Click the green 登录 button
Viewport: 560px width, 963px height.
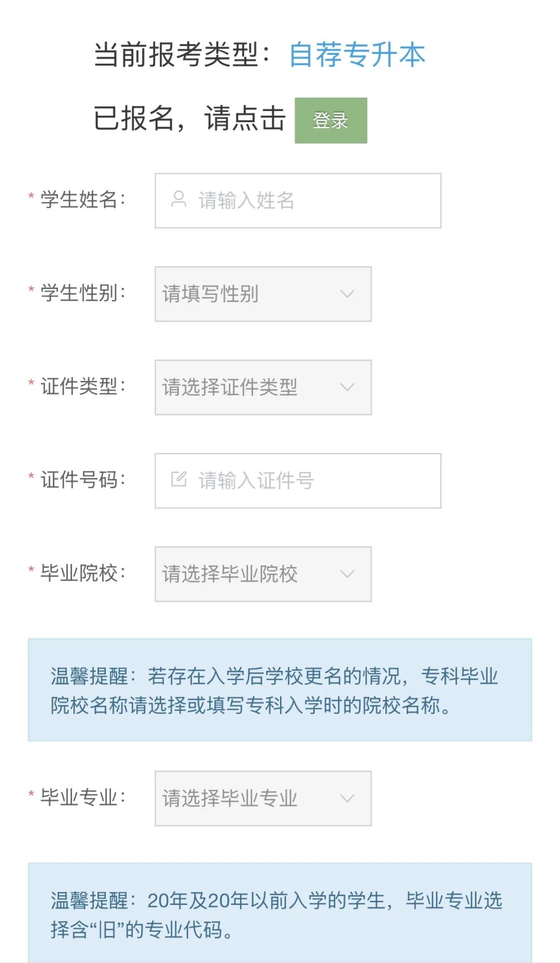tap(331, 120)
